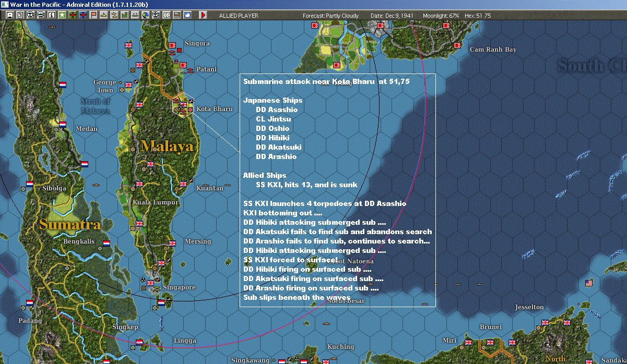Click 'SS KXI launches 4 torpedoes' line

(x=325, y=203)
